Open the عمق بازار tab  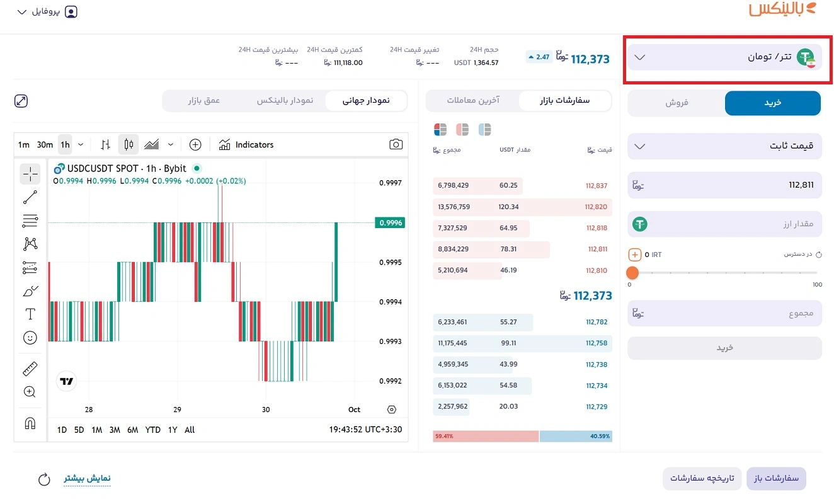coord(203,100)
